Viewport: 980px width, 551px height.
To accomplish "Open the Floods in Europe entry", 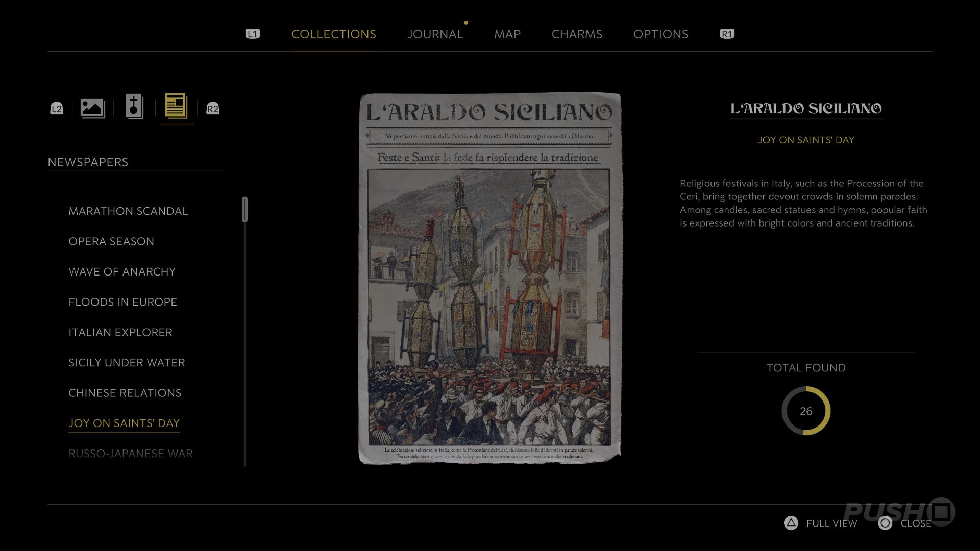I will point(122,302).
